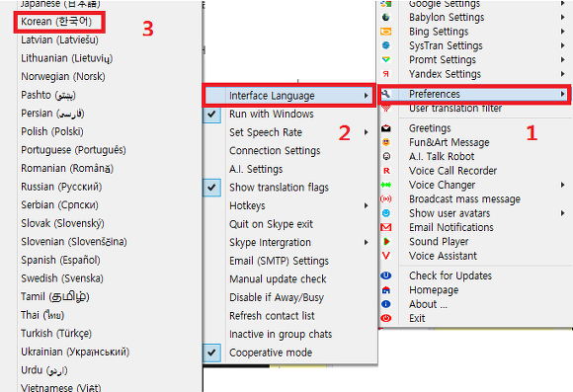Uncheck Show translation flags checkmark
Image resolution: width=573 pixels, height=392 pixels.
(x=211, y=188)
